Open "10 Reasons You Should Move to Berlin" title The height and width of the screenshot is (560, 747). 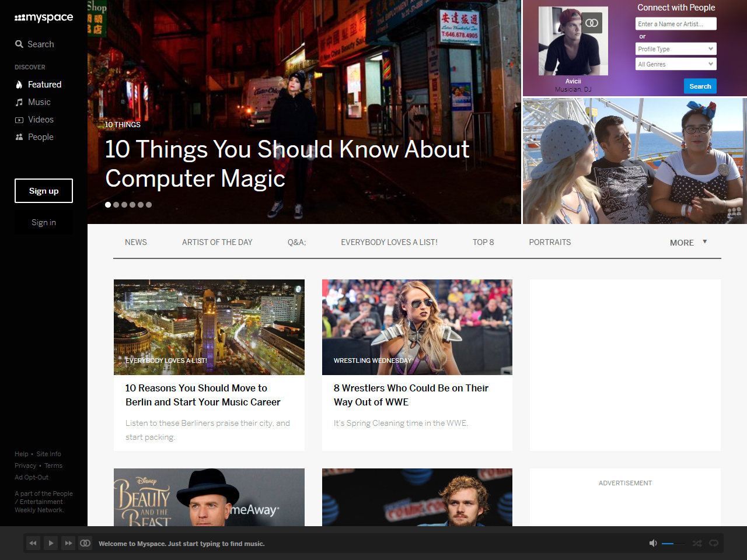tap(203, 395)
